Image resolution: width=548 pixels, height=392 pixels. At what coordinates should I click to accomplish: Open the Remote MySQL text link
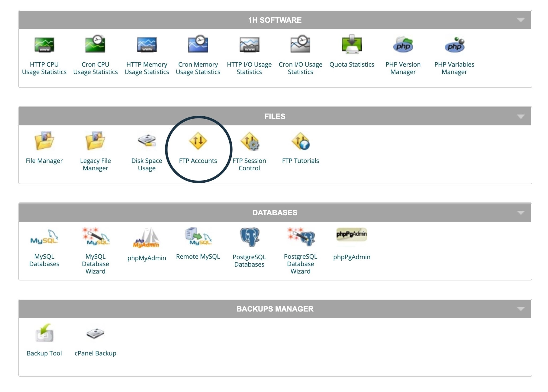(198, 256)
